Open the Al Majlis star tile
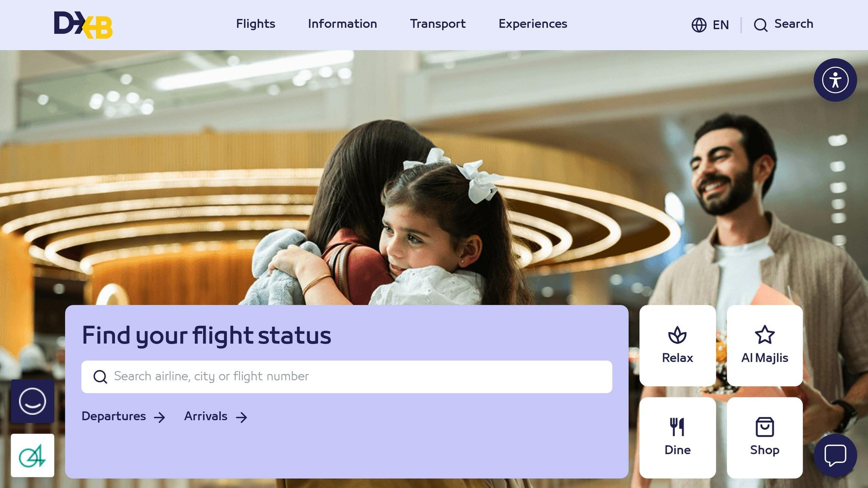The image size is (868, 488). coord(765,345)
